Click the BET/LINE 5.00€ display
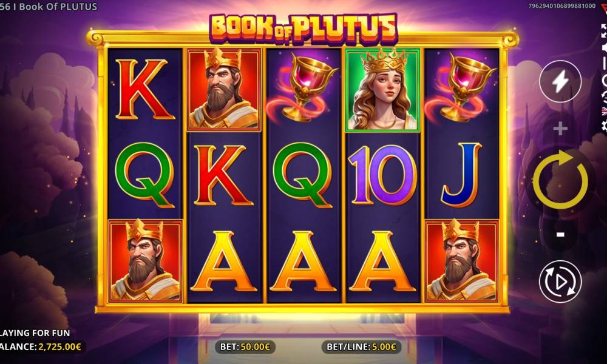Screen dimensions: 607x364 362,346
